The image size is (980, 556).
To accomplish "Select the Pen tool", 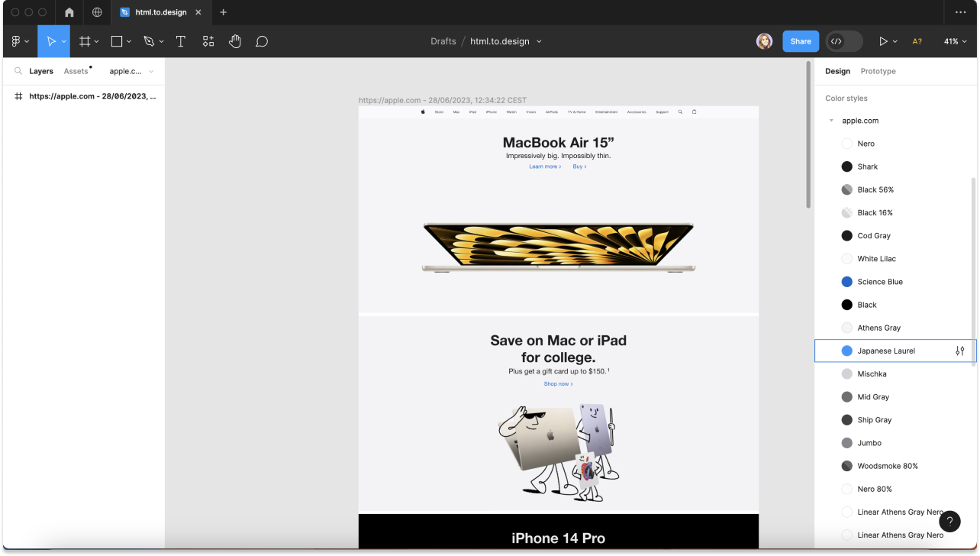I will coord(149,41).
